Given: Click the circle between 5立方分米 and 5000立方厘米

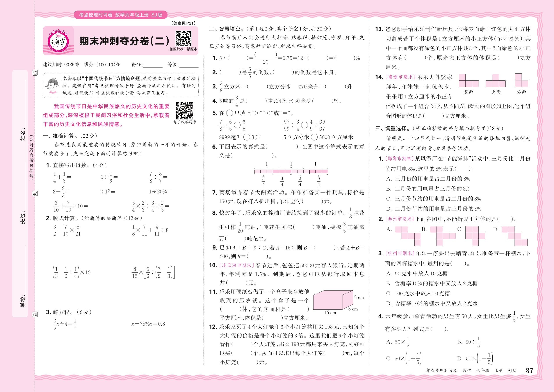Looking at the screenshot, I should pos(314,137).
